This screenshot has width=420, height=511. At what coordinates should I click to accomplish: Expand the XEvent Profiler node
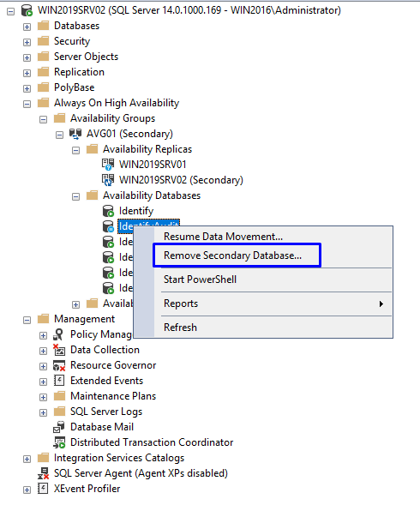(27, 490)
